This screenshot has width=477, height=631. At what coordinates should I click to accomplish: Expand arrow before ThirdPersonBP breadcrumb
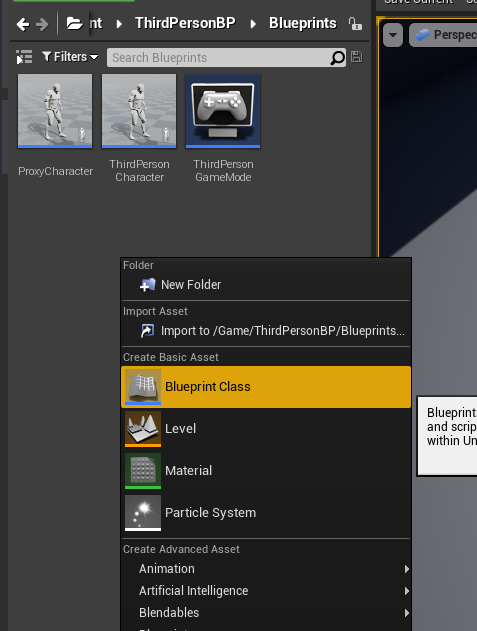coord(119,24)
